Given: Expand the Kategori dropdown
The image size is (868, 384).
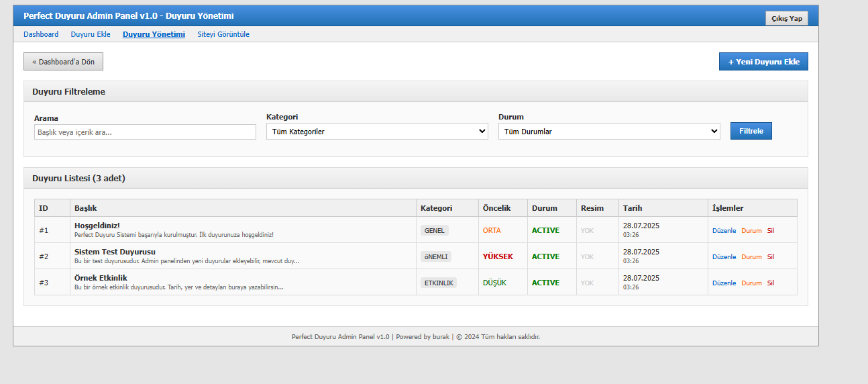Looking at the screenshot, I should [377, 132].
